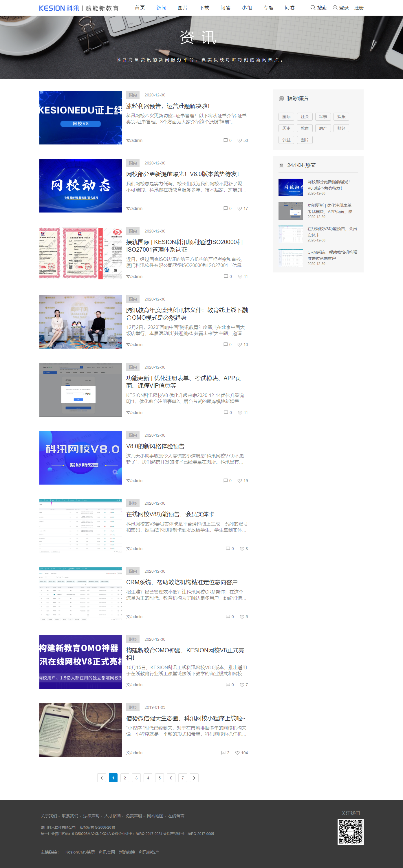Image resolution: width=403 pixels, height=868 pixels.
Task: Jump to page 4 in pagination
Action: [148, 778]
